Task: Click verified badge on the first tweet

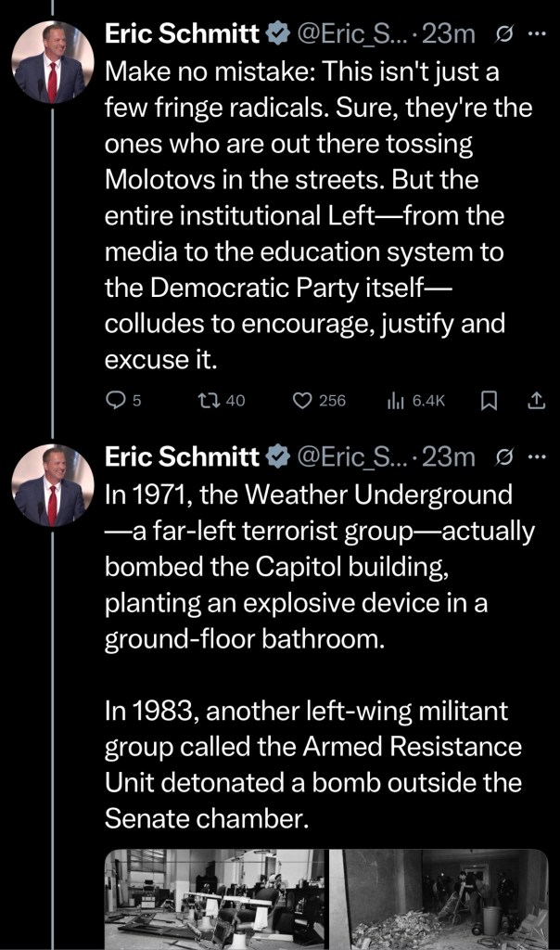Action: [276, 35]
